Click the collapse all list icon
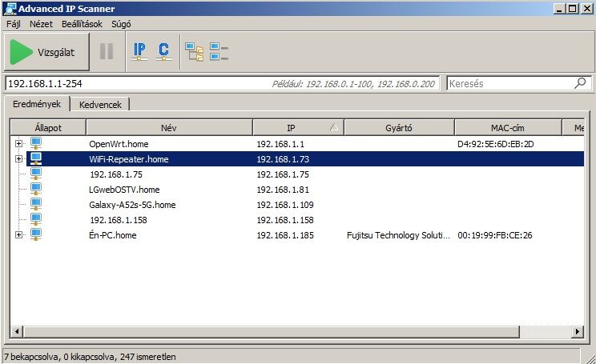This screenshot has width=596, height=364. [x=219, y=52]
